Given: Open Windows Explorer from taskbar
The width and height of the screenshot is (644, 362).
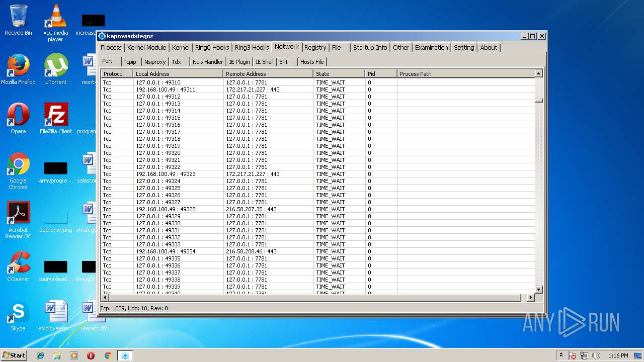Looking at the screenshot, I should coord(57,355).
